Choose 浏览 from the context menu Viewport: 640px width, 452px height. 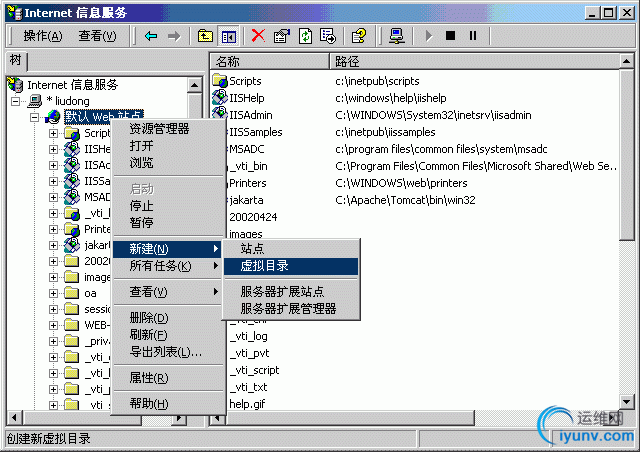[x=169, y=163]
